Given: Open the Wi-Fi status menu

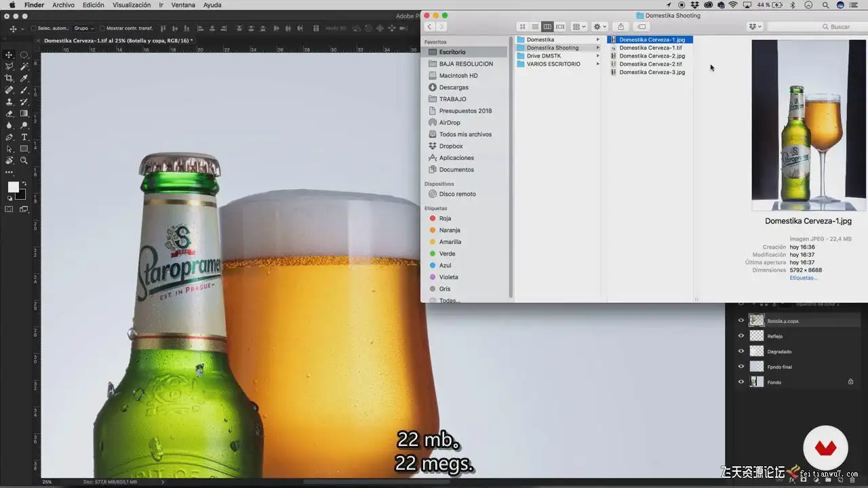Looking at the screenshot, I should (x=732, y=5).
